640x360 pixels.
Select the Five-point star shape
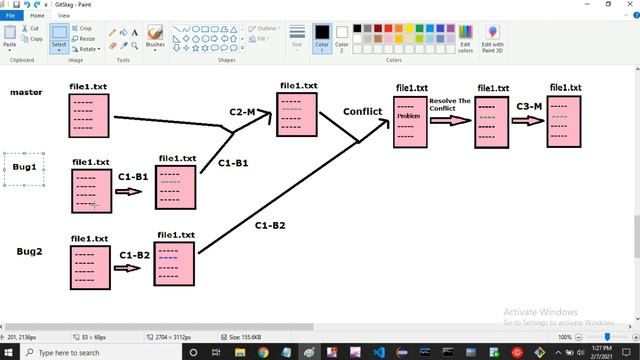(x=196, y=48)
